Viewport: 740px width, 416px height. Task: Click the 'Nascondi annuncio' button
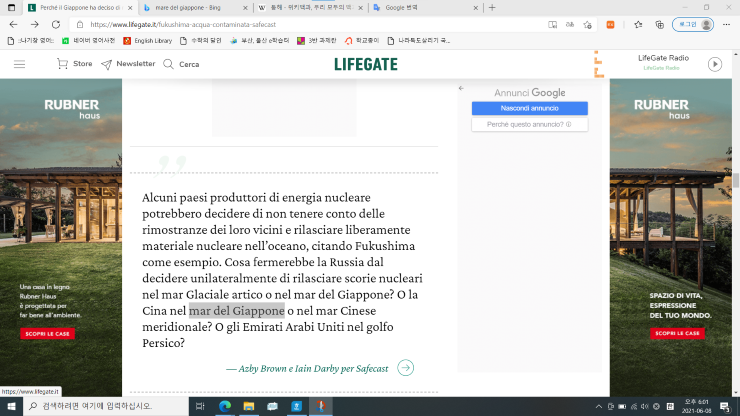529,108
